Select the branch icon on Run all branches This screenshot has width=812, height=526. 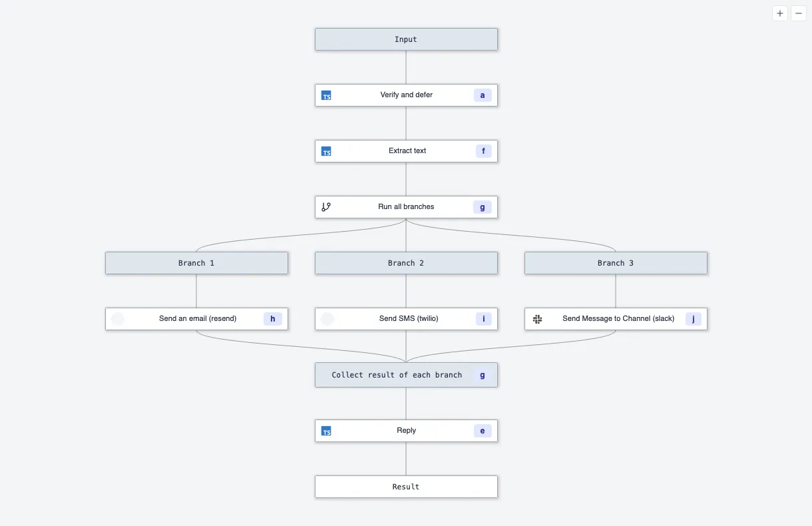tap(325, 207)
